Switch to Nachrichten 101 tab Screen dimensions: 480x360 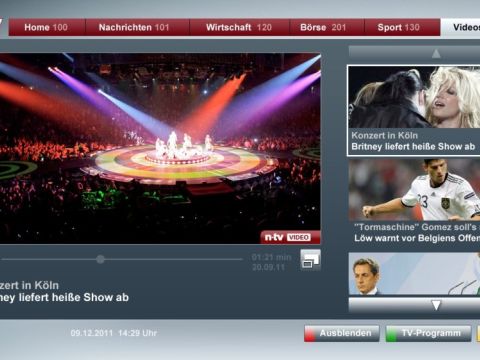coord(137,27)
